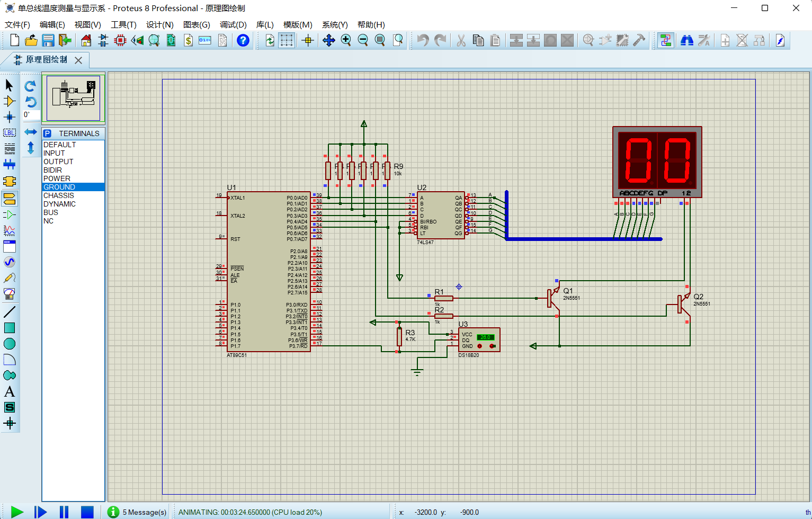Click the New Project icon
812x519 pixels.
tap(15, 40)
